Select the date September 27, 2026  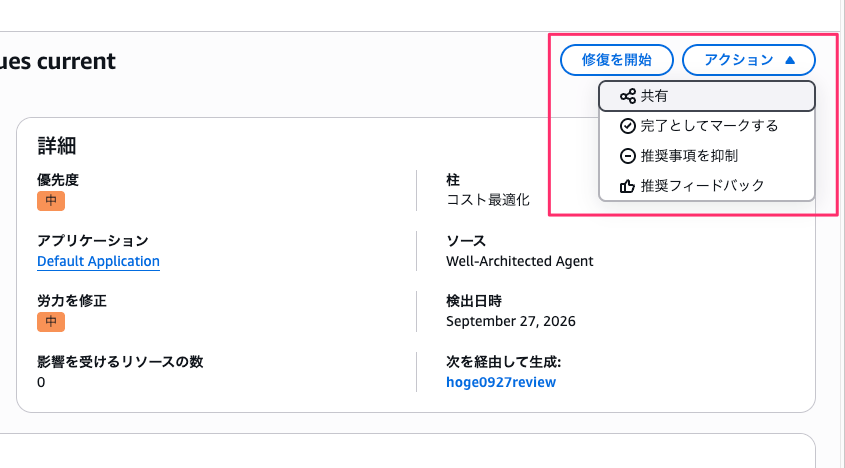point(510,321)
